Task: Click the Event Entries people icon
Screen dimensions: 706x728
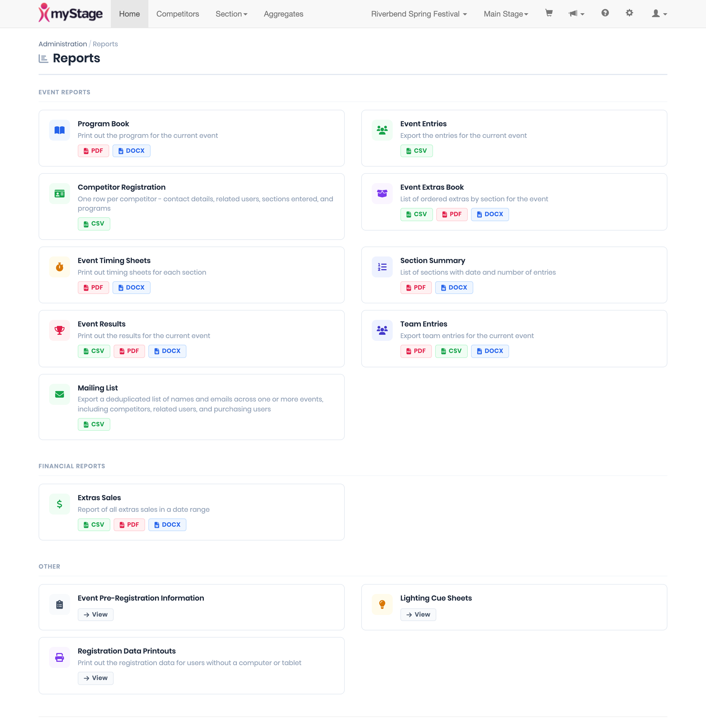Action: (x=382, y=130)
